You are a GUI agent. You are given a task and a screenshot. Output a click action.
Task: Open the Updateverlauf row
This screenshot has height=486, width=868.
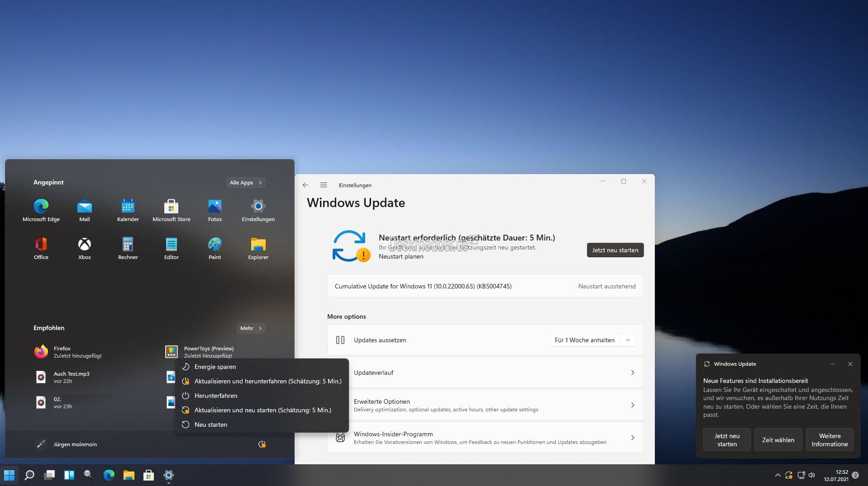485,373
